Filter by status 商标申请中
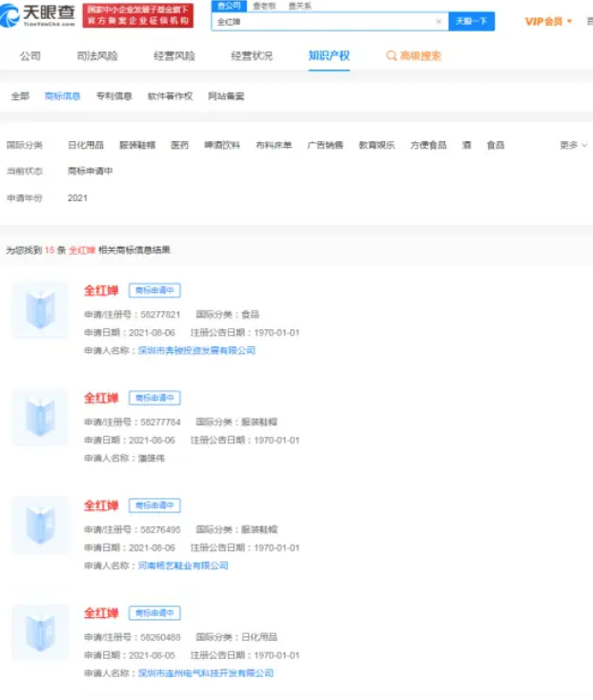This screenshot has width=593, height=700. (x=91, y=171)
